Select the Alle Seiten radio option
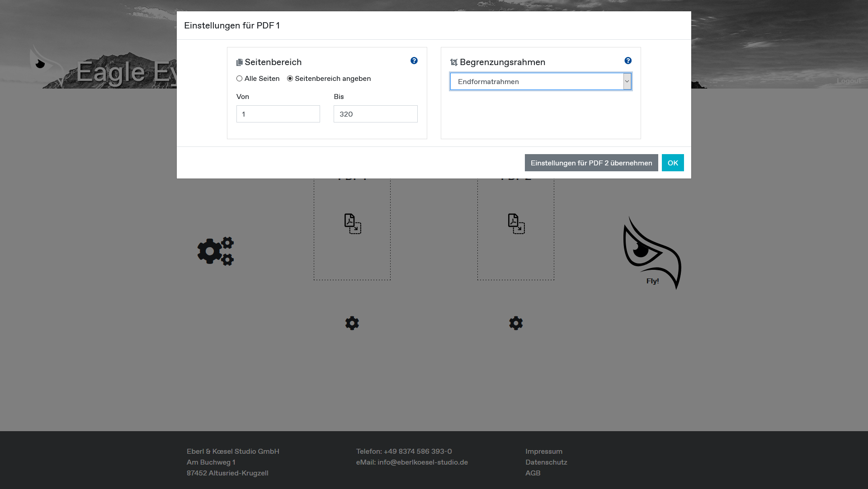This screenshot has width=868, height=489. pyautogui.click(x=239, y=79)
